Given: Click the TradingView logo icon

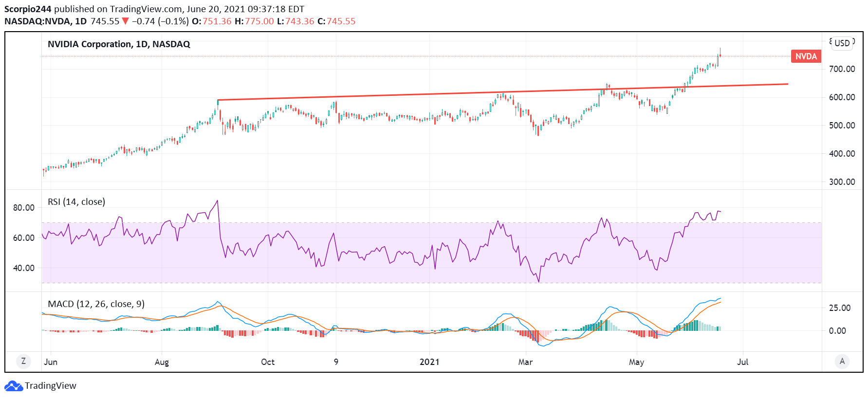Looking at the screenshot, I should pos(14,386).
